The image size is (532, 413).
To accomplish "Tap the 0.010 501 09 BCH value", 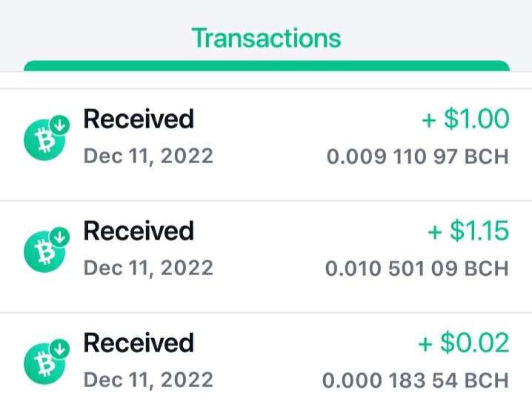I will 417,268.
